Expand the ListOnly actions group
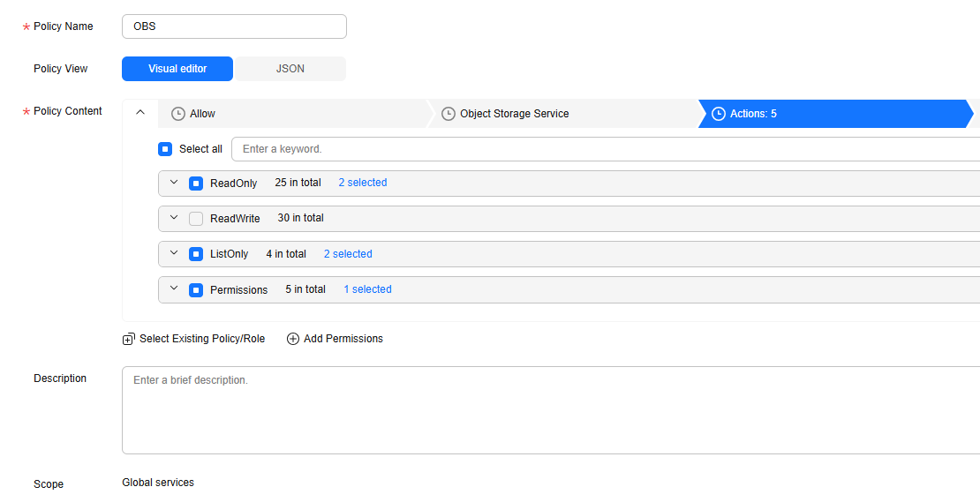 (175, 253)
